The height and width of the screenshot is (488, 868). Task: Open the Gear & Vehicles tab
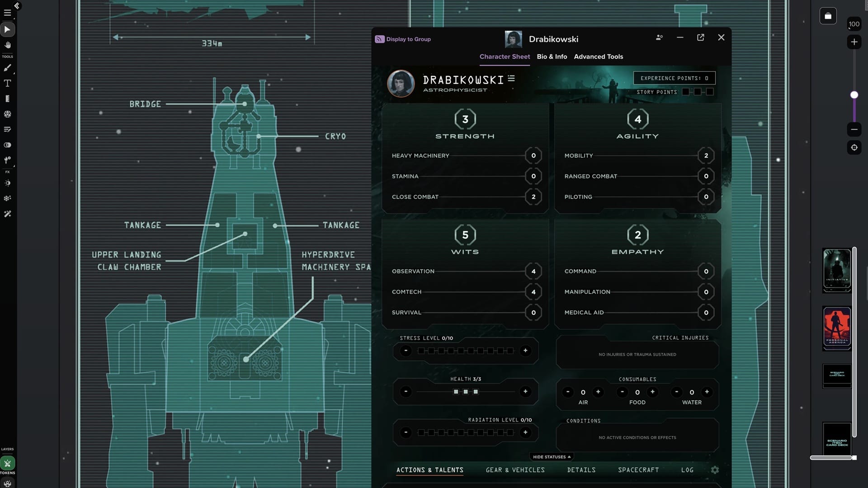(x=515, y=470)
